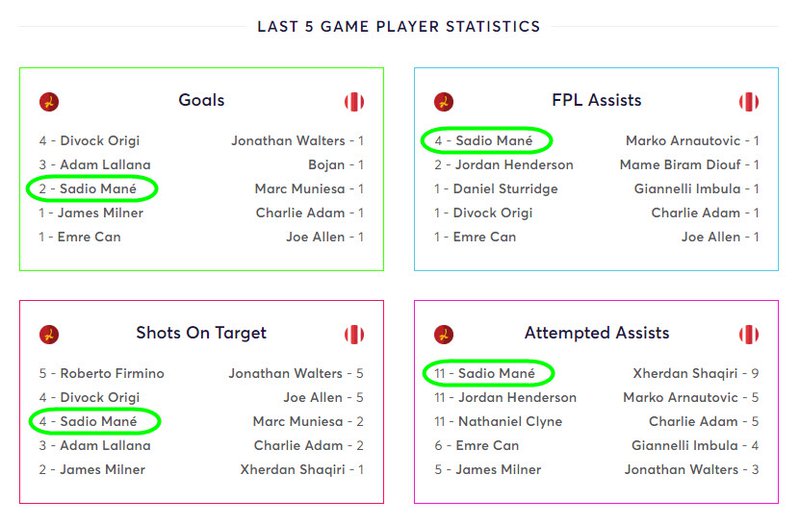Click Stoke crest in Goals panel
Viewport: 800px width, 525px height.
coord(354,102)
